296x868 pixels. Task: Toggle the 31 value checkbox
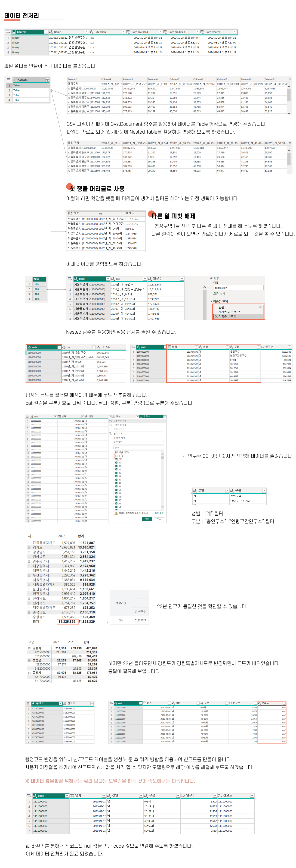tap(116, 466)
